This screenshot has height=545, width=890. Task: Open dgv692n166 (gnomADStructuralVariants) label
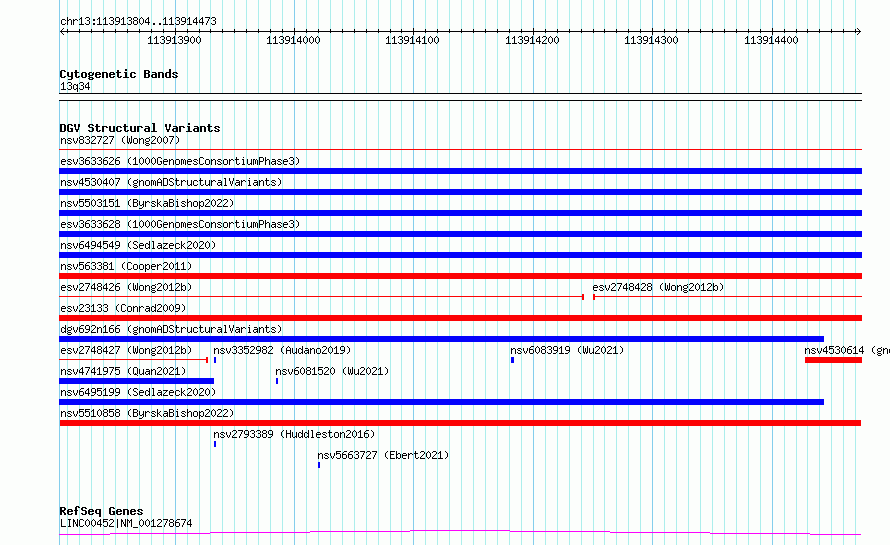point(171,329)
